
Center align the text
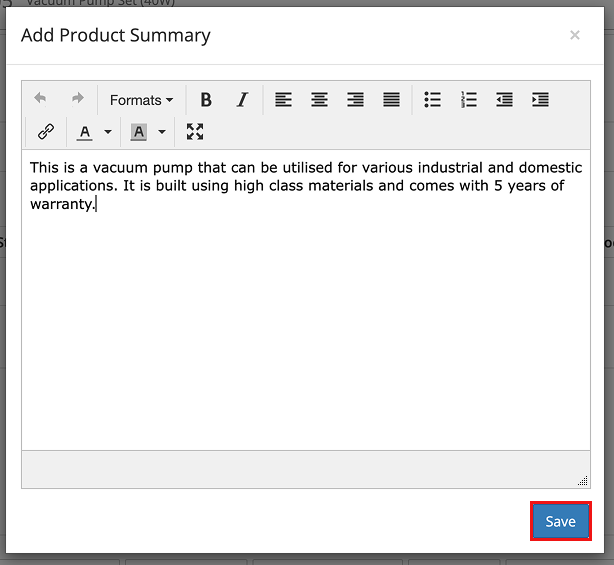click(320, 100)
